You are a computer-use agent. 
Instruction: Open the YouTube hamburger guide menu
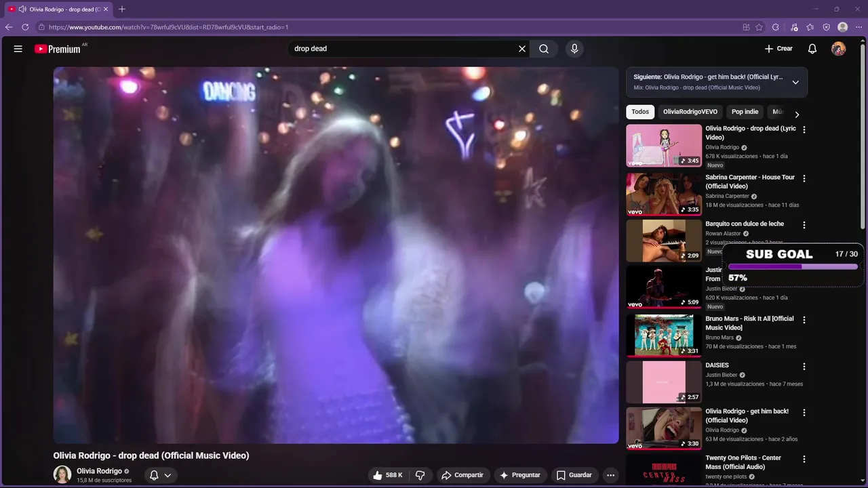[18, 49]
